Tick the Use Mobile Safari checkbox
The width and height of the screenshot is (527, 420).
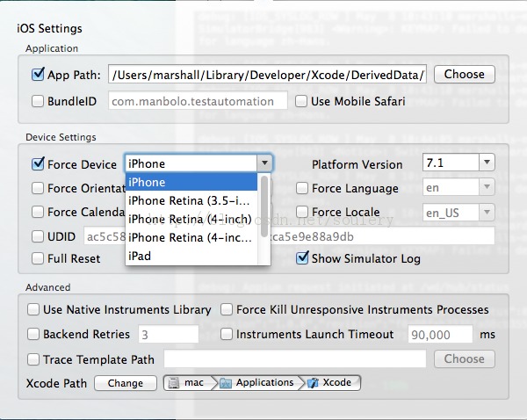(x=301, y=101)
